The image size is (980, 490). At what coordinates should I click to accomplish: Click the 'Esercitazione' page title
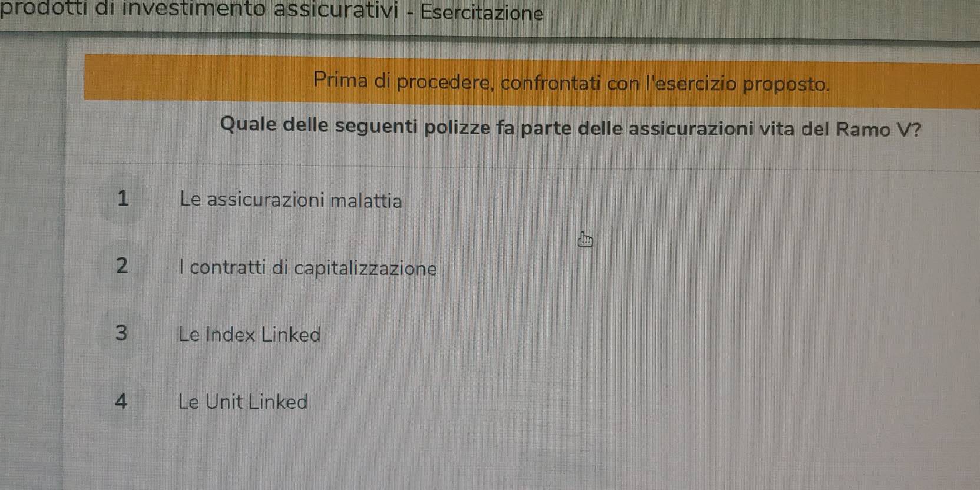tap(482, 12)
